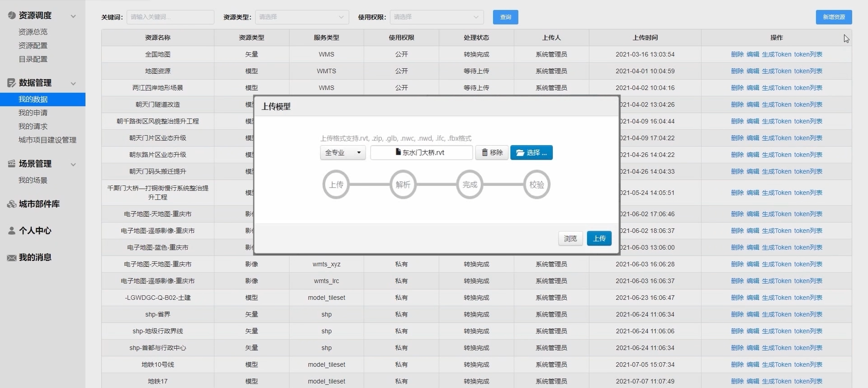
Task: Collapse the 资源调度 menu chevron
Action: pos(73,16)
